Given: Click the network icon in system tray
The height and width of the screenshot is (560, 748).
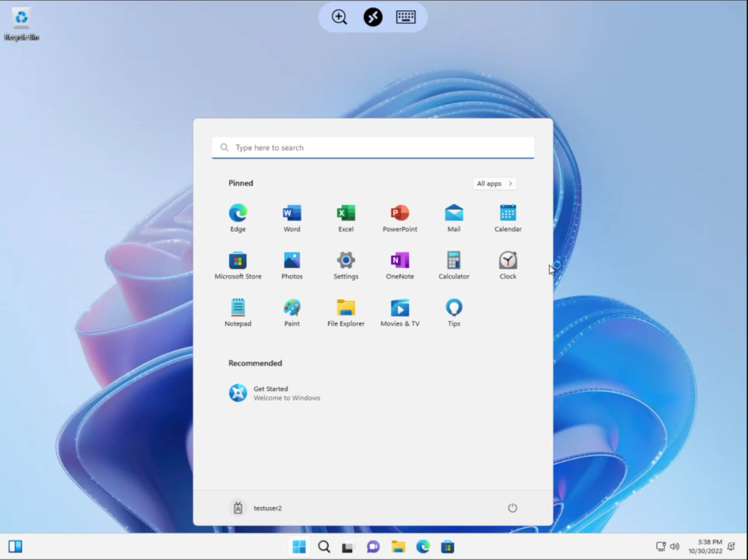Looking at the screenshot, I should (x=661, y=547).
